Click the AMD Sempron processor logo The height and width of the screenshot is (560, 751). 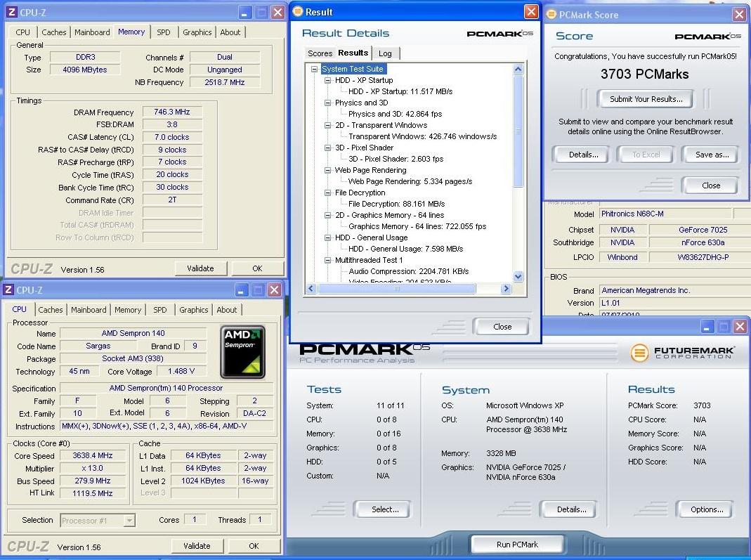(243, 352)
